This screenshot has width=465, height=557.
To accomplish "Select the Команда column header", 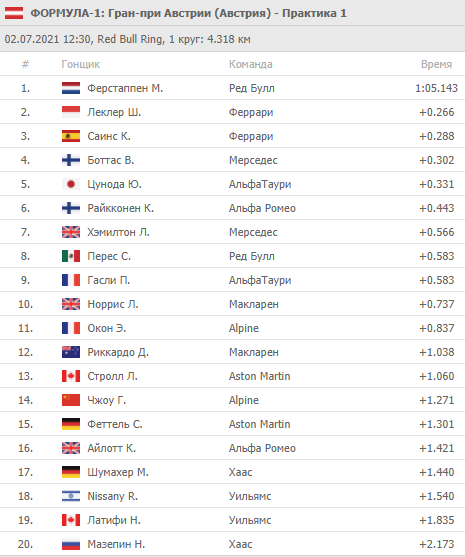I will [251, 64].
